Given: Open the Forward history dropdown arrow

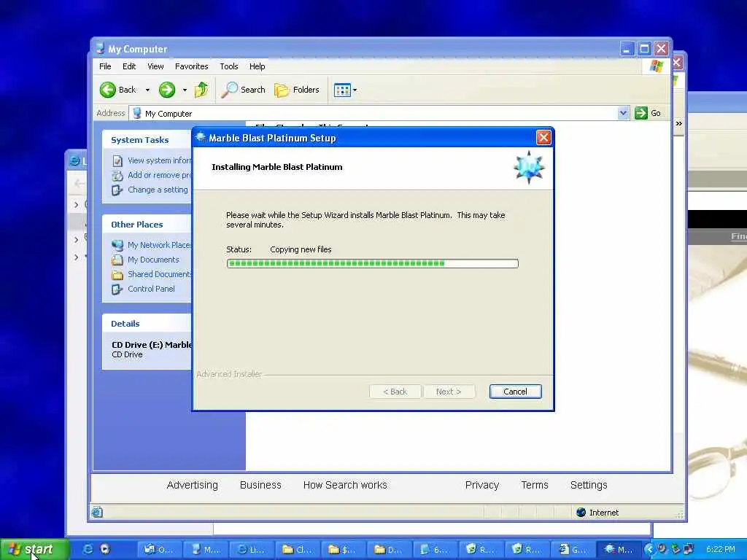Looking at the screenshot, I should coord(185,90).
